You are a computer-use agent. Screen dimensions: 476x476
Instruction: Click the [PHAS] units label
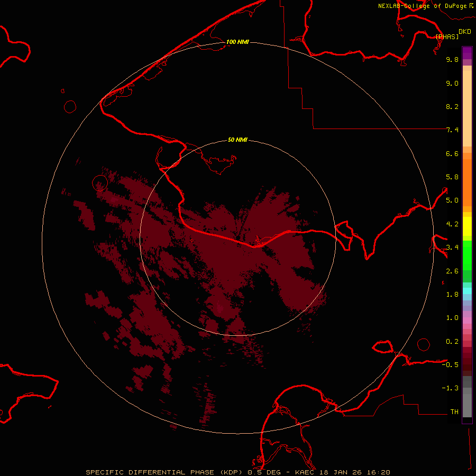coord(447,36)
